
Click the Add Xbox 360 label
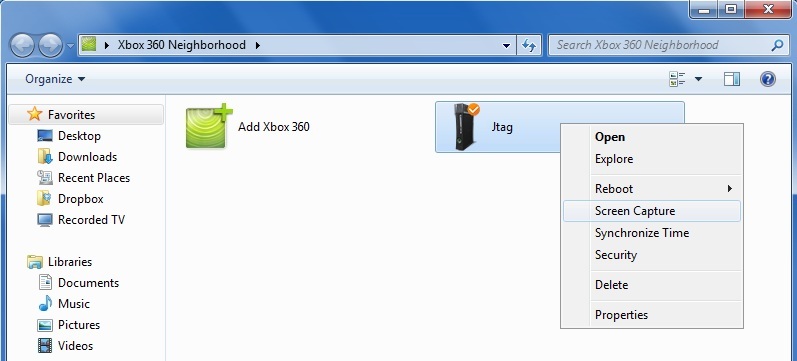click(x=273, y=127)
